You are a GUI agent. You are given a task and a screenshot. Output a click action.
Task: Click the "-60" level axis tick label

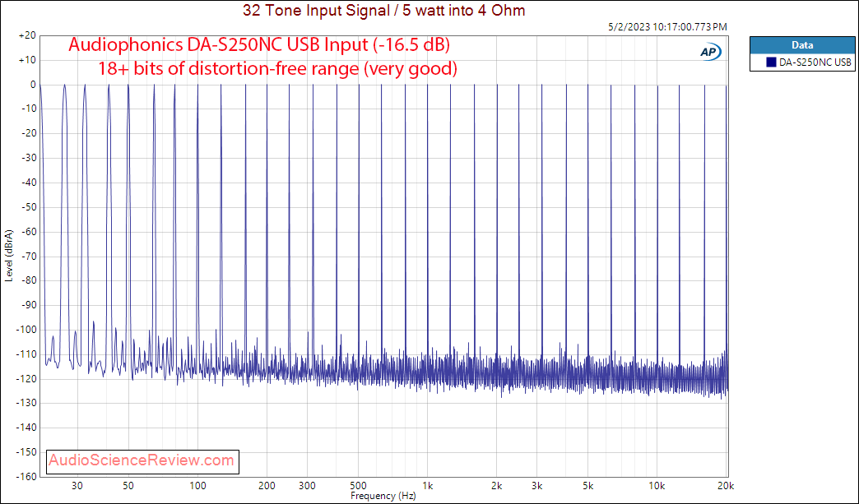28,232
